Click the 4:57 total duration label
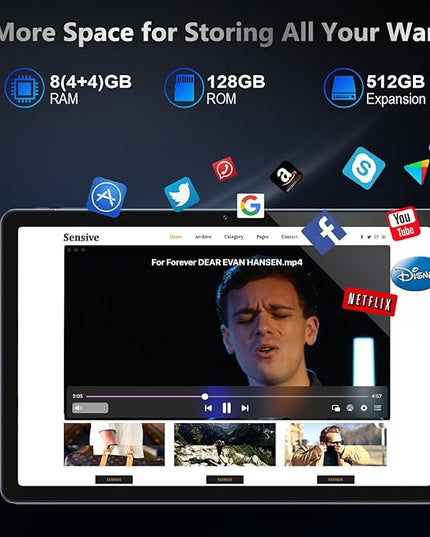Viewport: 430px width, 537px height. [377, 396]
